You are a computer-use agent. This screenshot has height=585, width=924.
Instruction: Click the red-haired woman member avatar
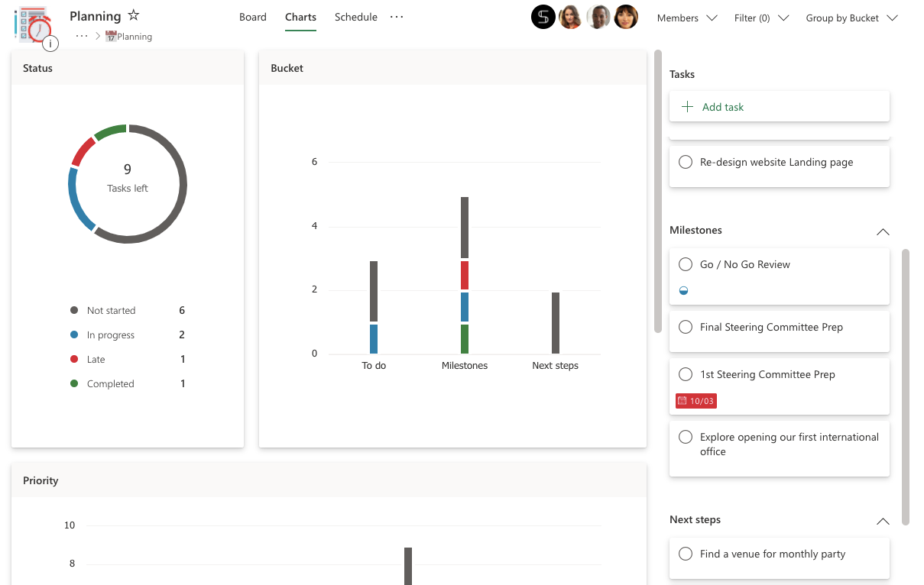tap(571, 17)
